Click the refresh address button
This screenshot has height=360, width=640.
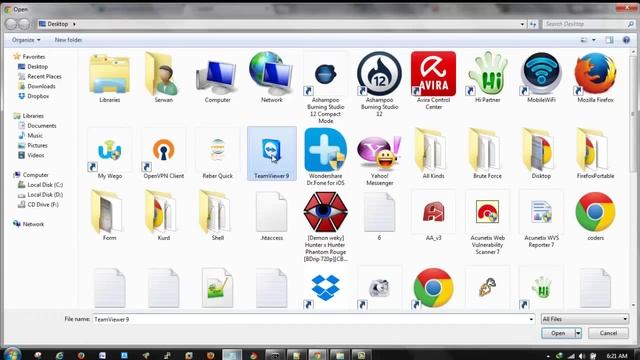click(x=533, y=24)
